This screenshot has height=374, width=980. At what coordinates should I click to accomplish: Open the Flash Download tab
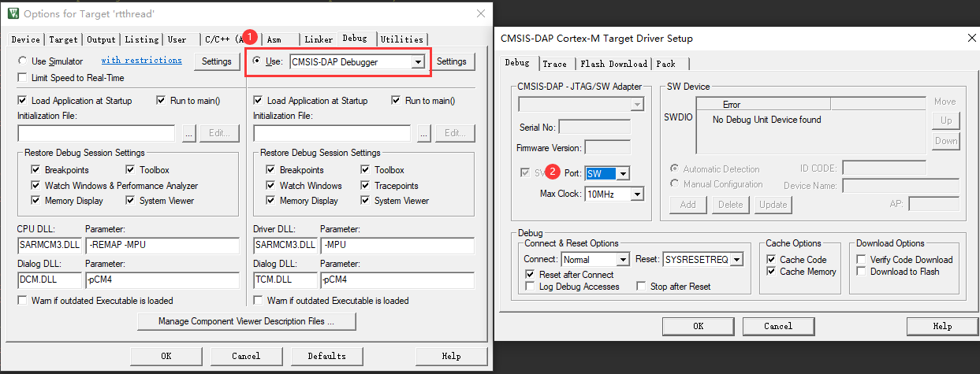coord(613,64)
